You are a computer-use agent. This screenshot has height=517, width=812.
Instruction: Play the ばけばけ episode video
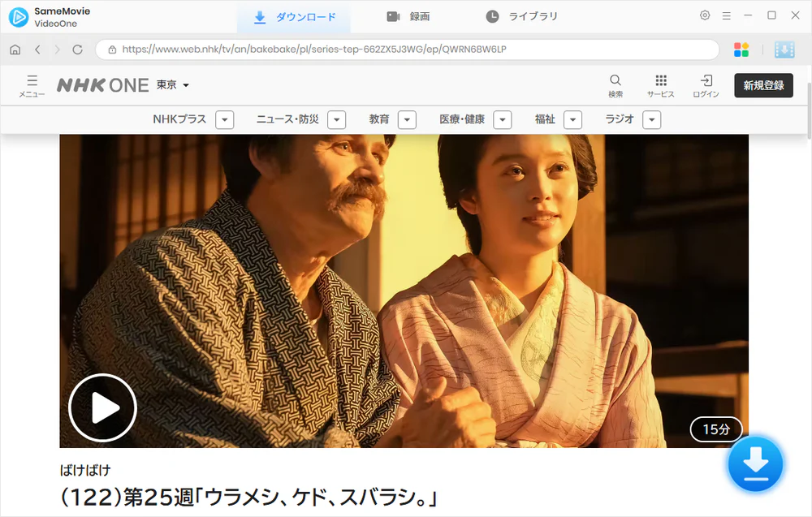101,408
